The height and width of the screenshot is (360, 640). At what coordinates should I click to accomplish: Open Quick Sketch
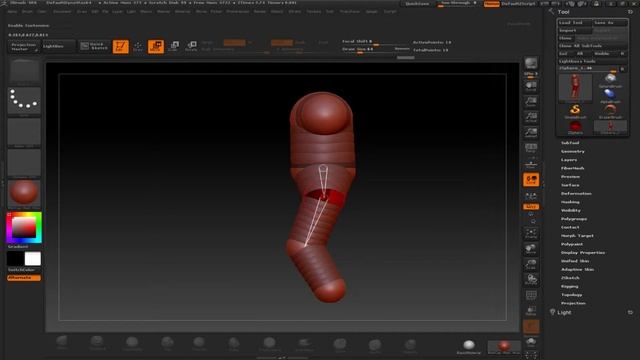[x=94, y=46]
